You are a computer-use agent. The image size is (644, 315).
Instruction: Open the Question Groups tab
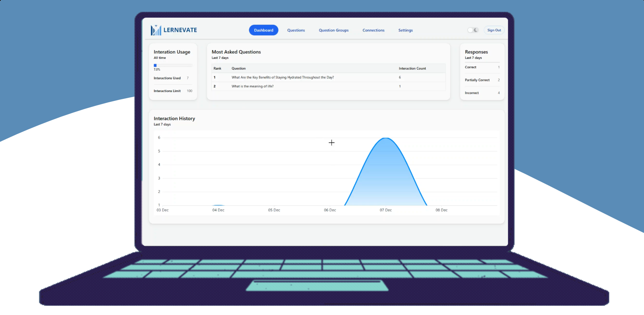(x=334, y=30)
